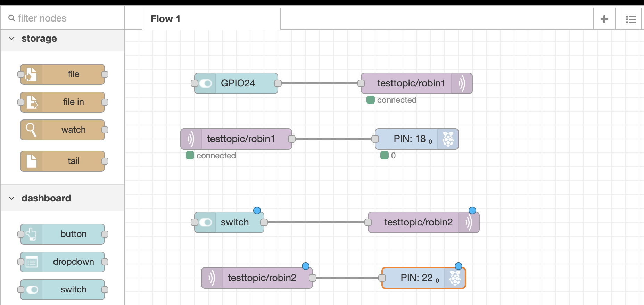Click the canvas switch node input port
This screenshot has height=305, width=644.
coord(195,222)
